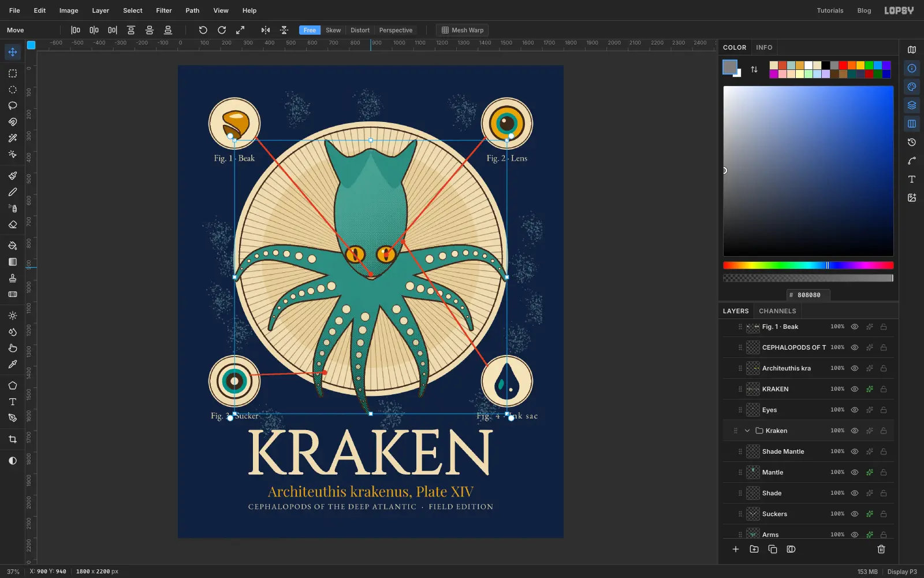Screen dimensions: 924x578
Task: Click the Distort transform mode
Action: pos(360,30)
